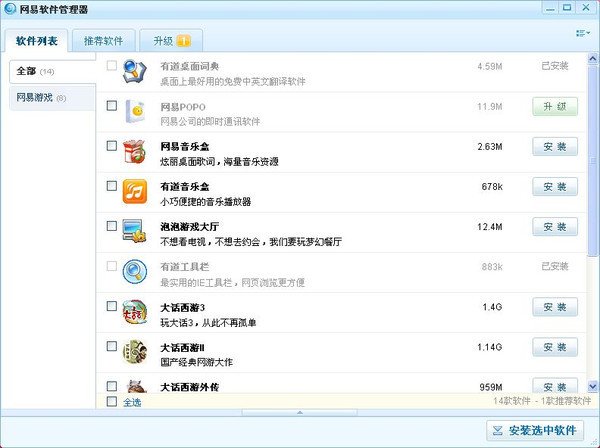Screen dimensions: 600x448
Task: Click the 大话西游II game icon
Action: [x=135, y=352]
